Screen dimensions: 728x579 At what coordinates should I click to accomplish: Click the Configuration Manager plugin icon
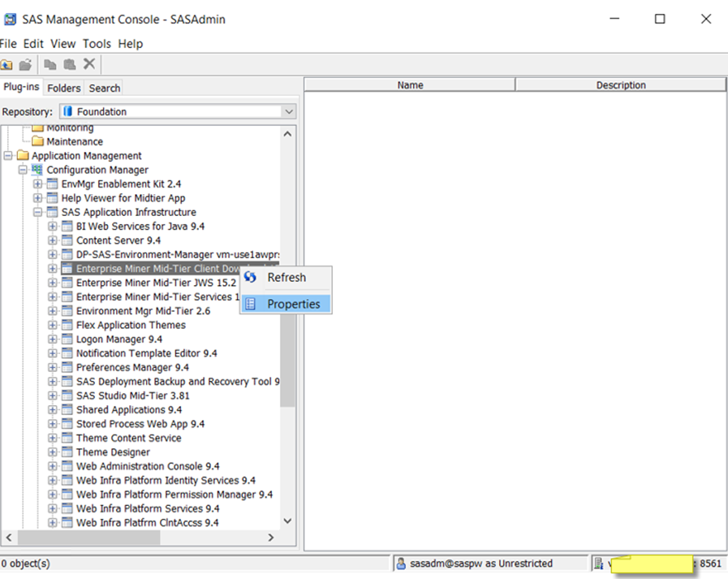click(x=36, y=169)
